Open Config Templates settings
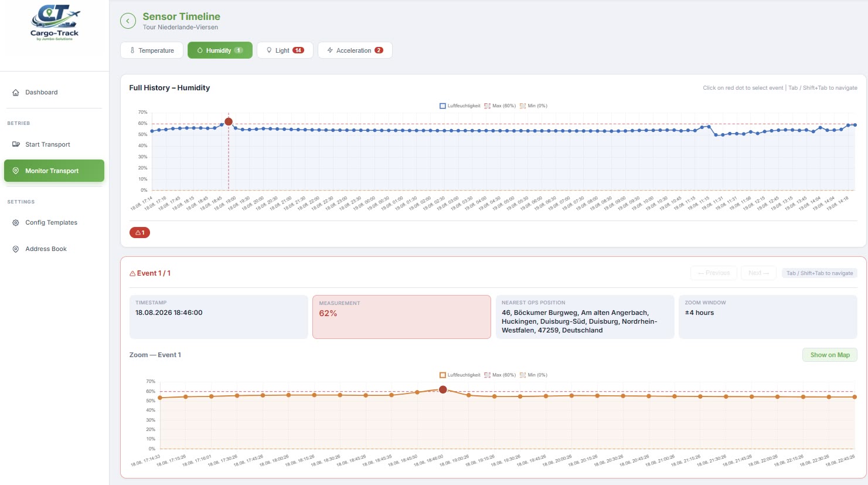Screen dimensions: 868x485 click(x=54, y=223)
